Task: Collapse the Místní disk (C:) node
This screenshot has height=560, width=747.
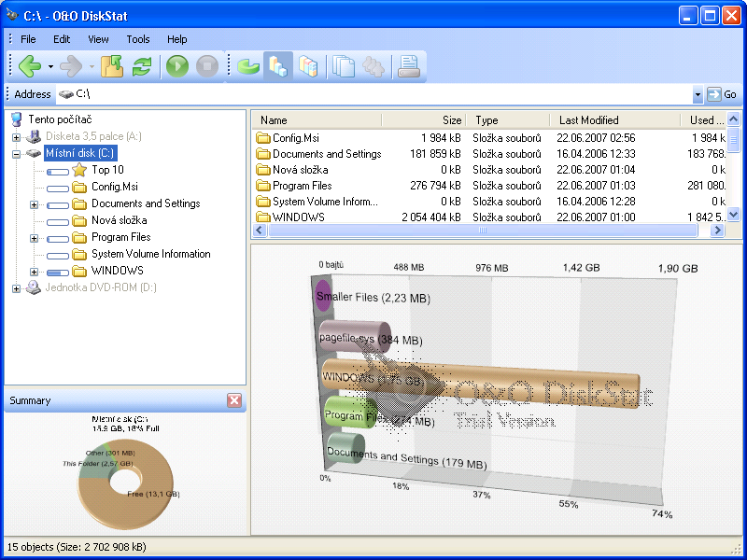Action: tap(16, 154)
